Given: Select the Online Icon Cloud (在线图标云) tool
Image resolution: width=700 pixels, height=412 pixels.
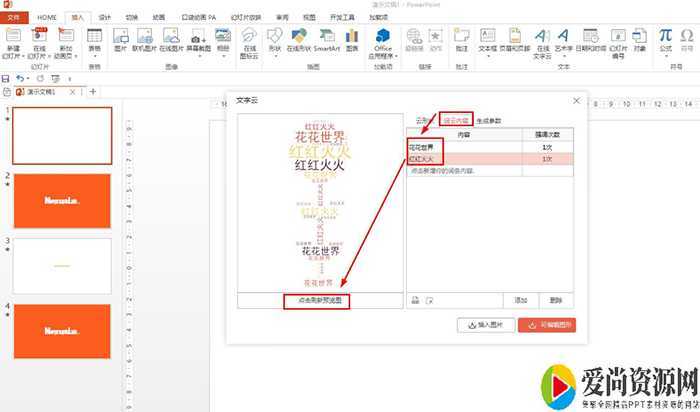Looking at the screenshot, I should click(x=245, y=42).
